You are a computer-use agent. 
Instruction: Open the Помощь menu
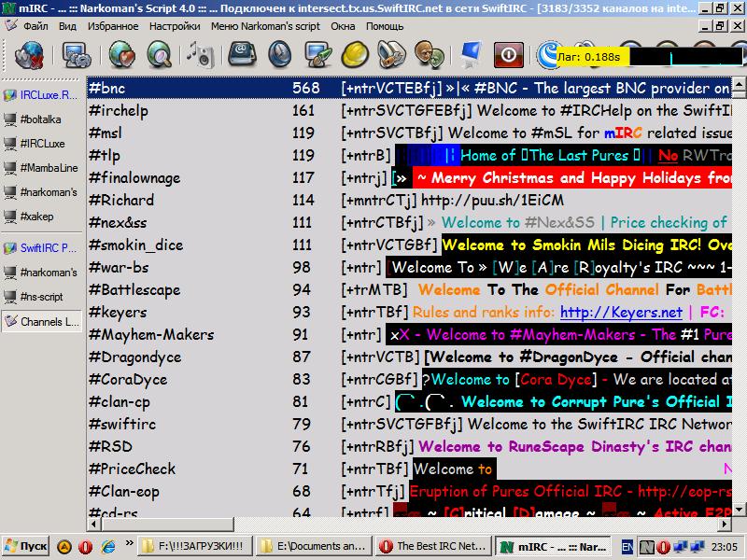point(385,26)
